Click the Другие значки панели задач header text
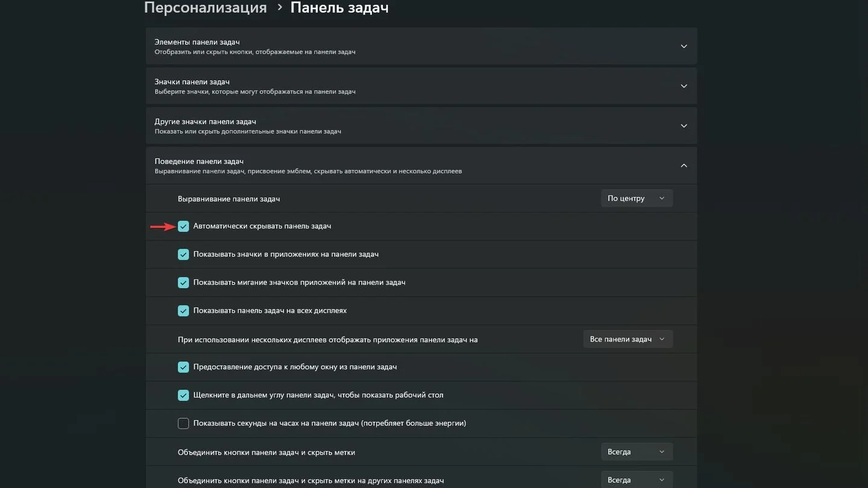The width and height of the screenshot is (868, 488). click(x=206, y=122)
